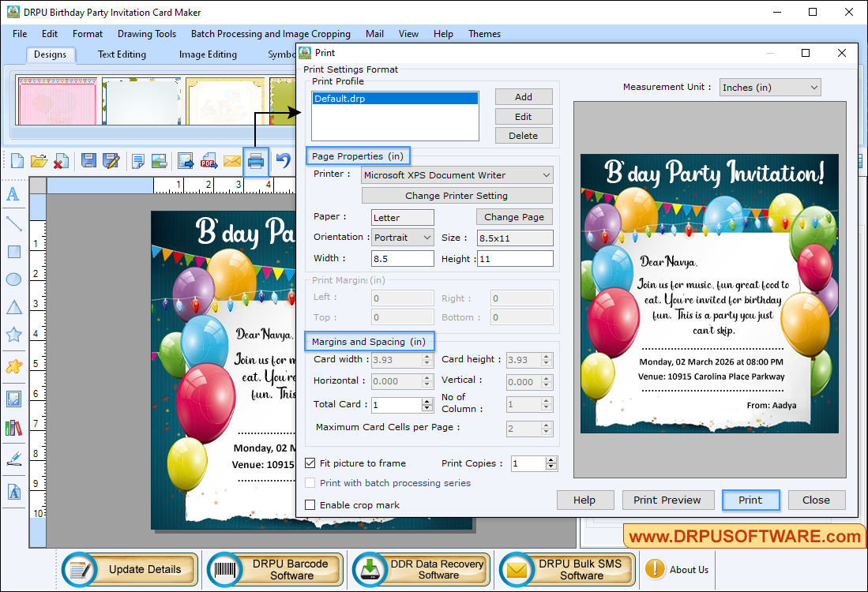
Task: Increase Print Copies using the stepper
Action: [550, 460]
